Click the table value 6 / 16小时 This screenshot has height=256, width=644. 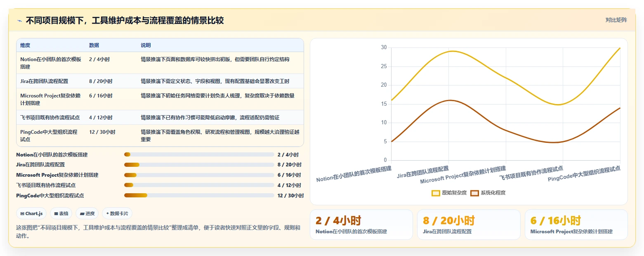(x=101, y=96)
